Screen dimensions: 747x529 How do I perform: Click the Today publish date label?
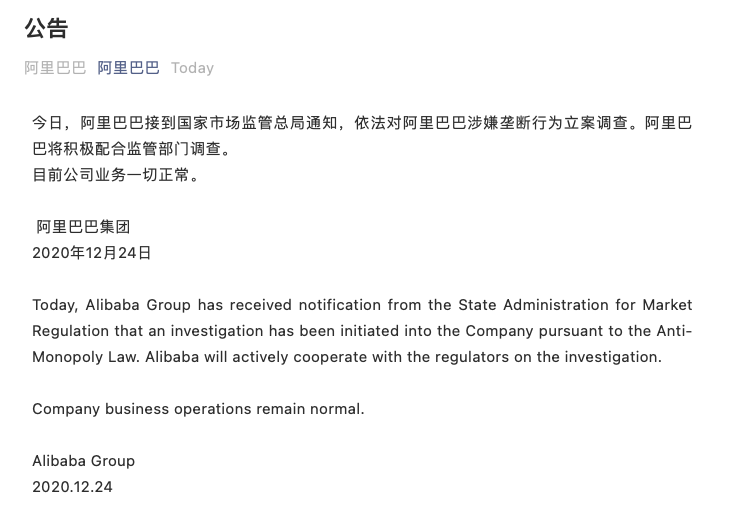(192, 68)
